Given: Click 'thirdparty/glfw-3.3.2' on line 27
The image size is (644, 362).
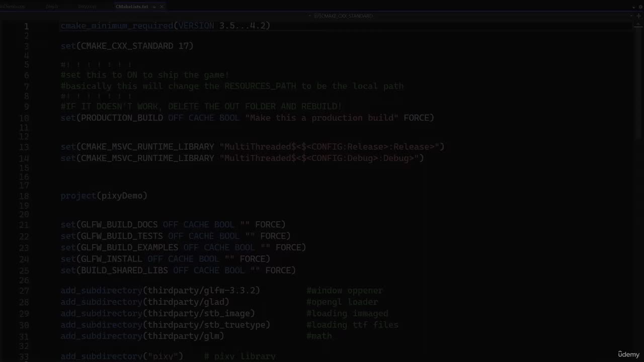Looking at the screenshot, I should click(x=201, y=290).
